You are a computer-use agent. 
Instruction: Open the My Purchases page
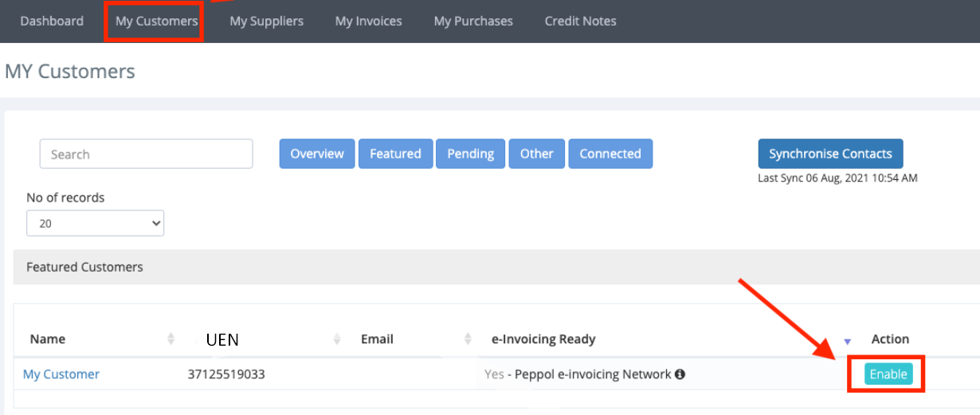(473, 22)
